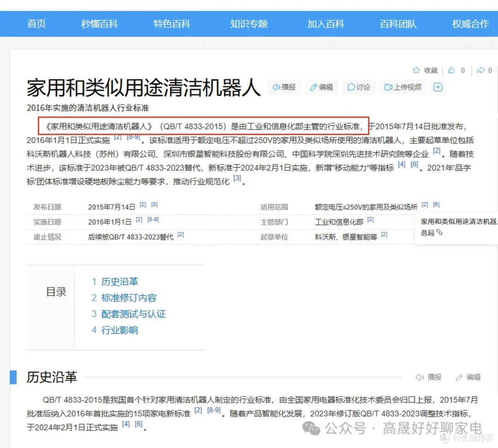Click the 编辑 button beside the title
Viewport: 498px width, 448px height.
point(321,87)
